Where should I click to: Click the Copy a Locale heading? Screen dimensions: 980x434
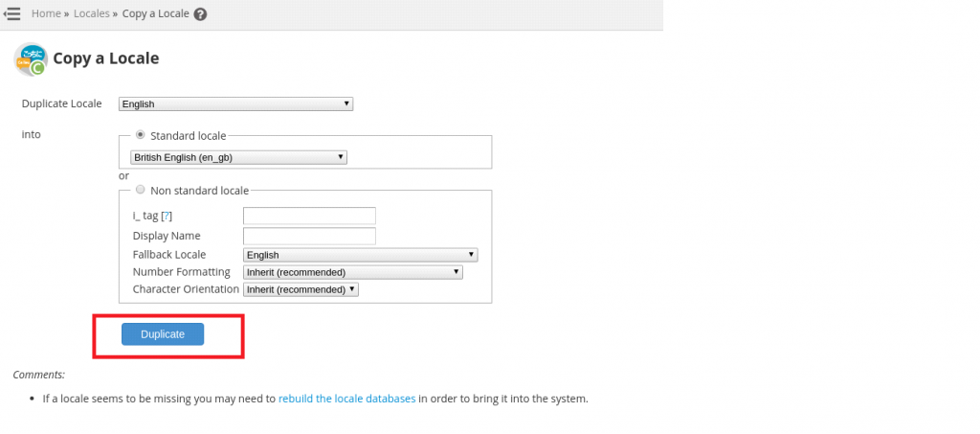[105, 58]
